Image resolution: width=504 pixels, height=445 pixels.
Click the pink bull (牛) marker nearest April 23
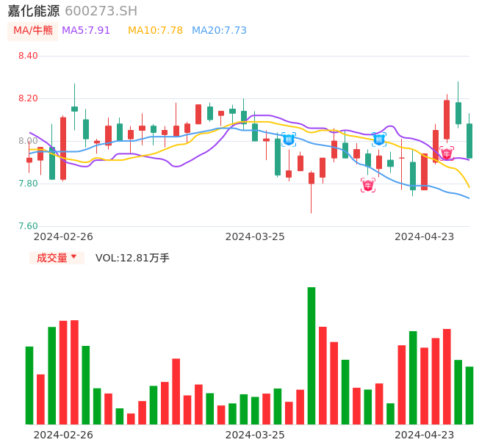pyautogui.click(x=447, y=153)
